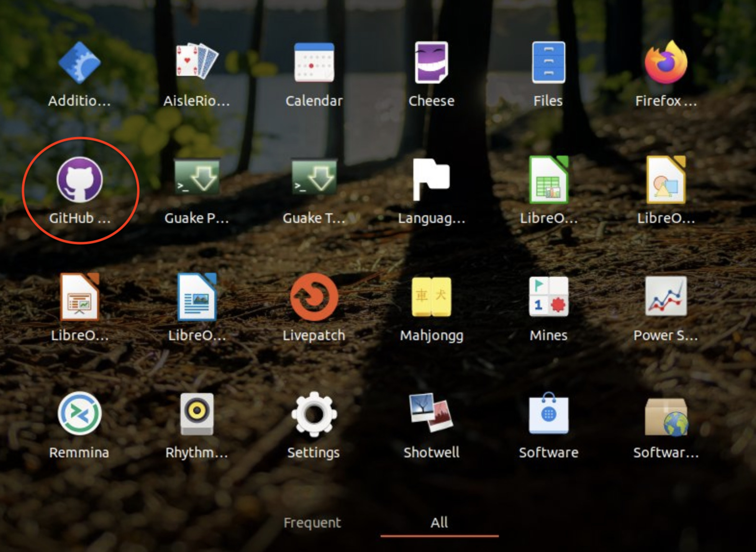
Task: Launch AisleRiot solitaire card game
Action: point(196,63)
